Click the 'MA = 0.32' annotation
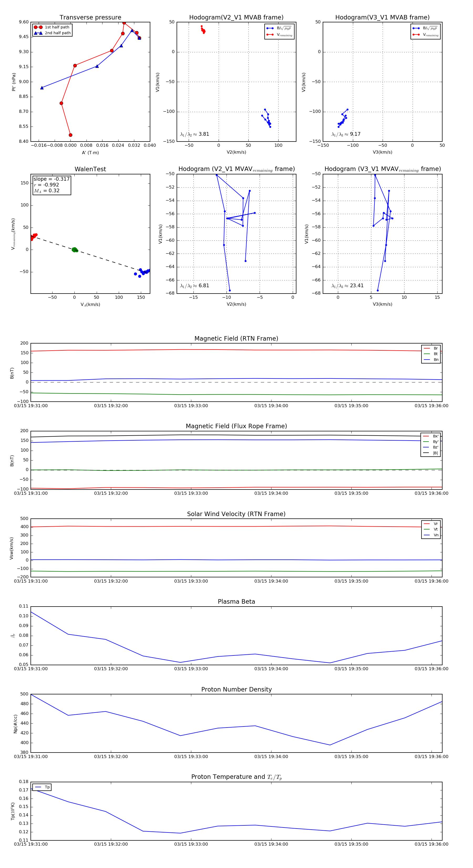This screenshot has width=473, height=868. point(47,191)
